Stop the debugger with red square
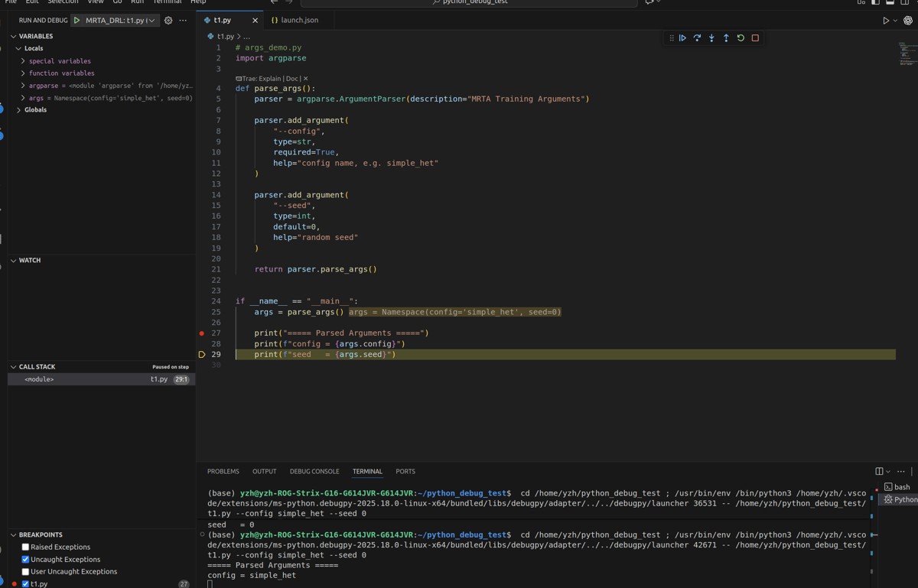The height and width of the screenshot is (588, 918). pyautogui.click(x=755, y=38)
